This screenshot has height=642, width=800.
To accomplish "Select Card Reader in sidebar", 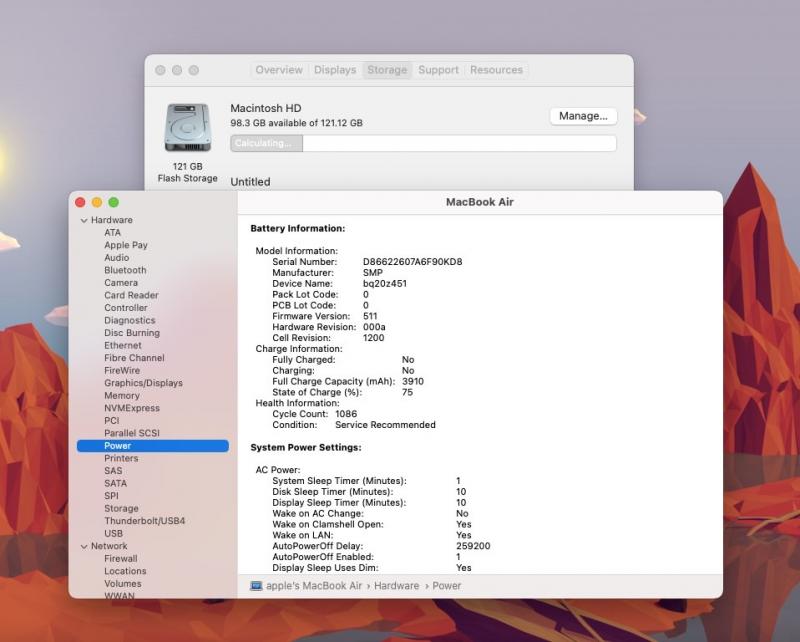I will (x=131, y=295).
